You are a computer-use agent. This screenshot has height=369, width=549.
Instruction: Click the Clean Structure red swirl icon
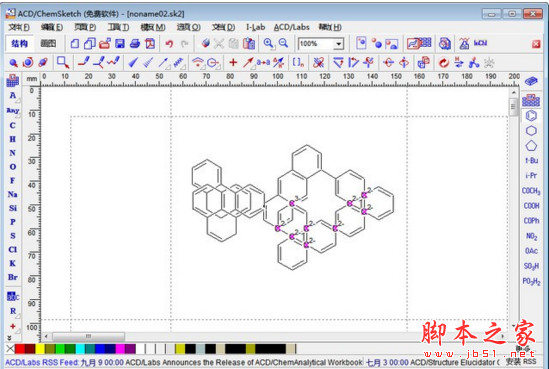click(x=444, y=63)
